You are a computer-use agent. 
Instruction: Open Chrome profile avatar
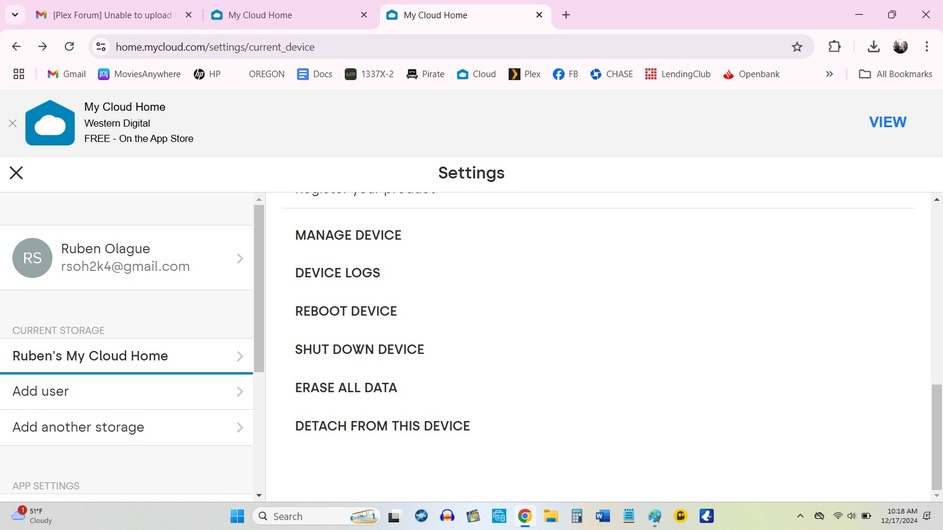tap(900, 46)
